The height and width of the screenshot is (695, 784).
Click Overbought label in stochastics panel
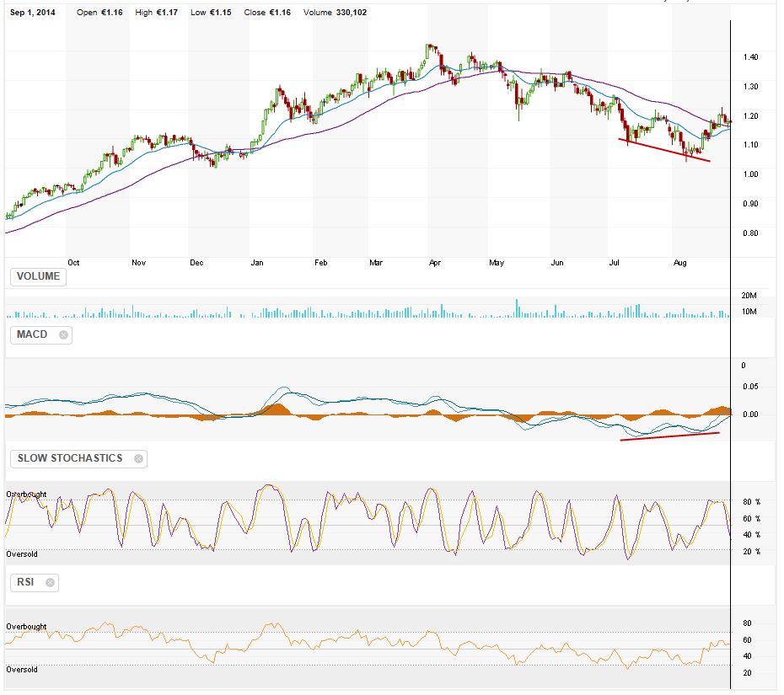[x=26, y=495]
